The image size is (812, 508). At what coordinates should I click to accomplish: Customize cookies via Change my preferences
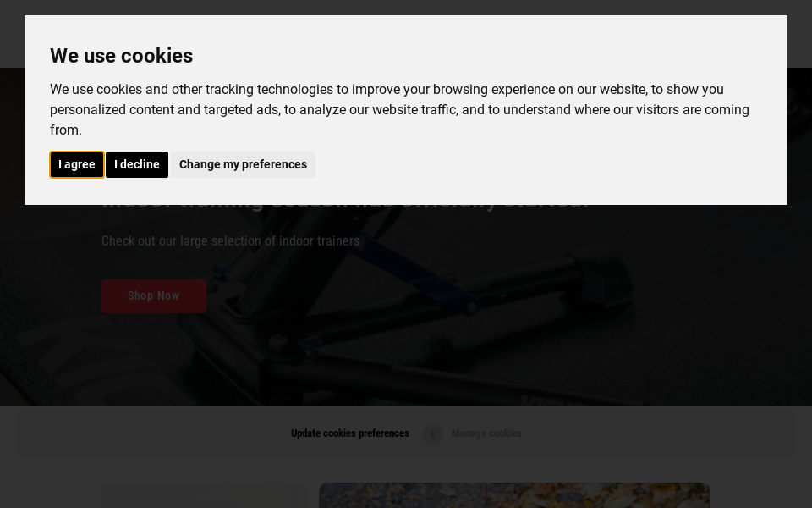[243, 164]
